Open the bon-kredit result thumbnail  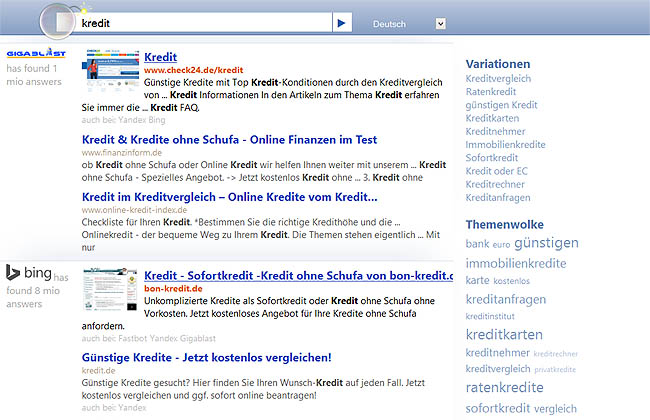tap(110, 290)
